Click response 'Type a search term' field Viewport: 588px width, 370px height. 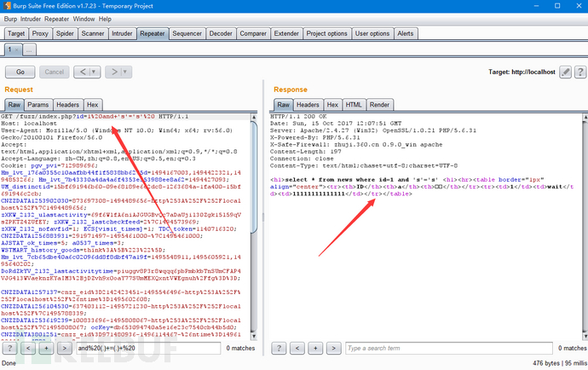point(449,348)
